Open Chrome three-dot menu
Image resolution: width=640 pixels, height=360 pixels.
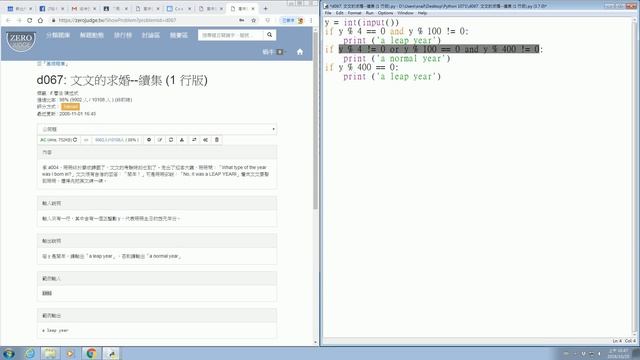click(311, 20)
